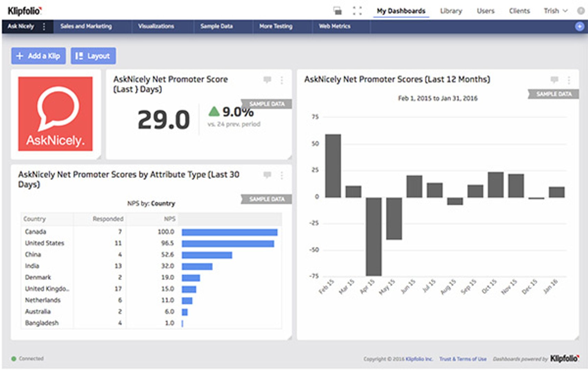This screenshot has width=588, height=371.
Task: Click the green Connected status indicator
Action: 14,359
